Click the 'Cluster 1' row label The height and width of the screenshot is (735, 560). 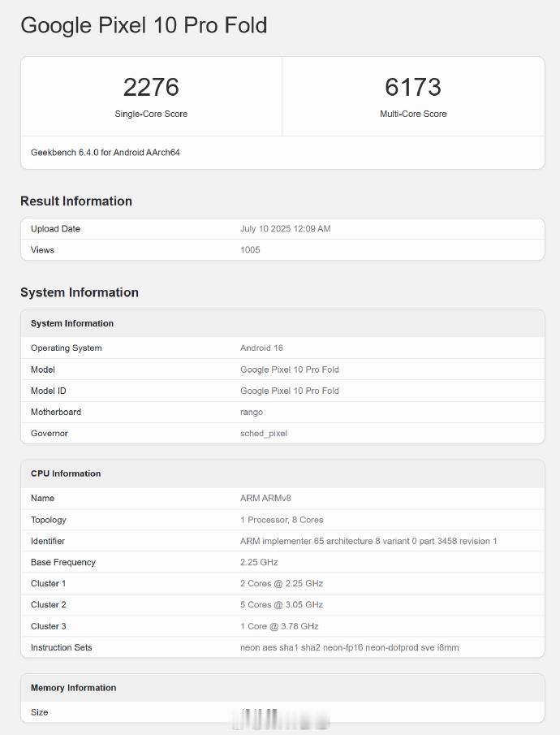48,584
